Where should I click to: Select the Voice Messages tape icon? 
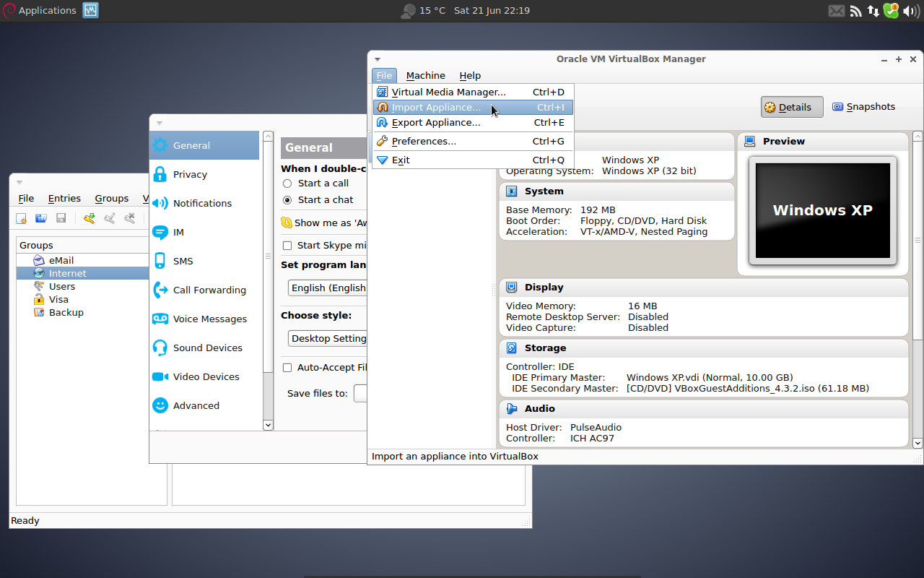tap(160, 319)
